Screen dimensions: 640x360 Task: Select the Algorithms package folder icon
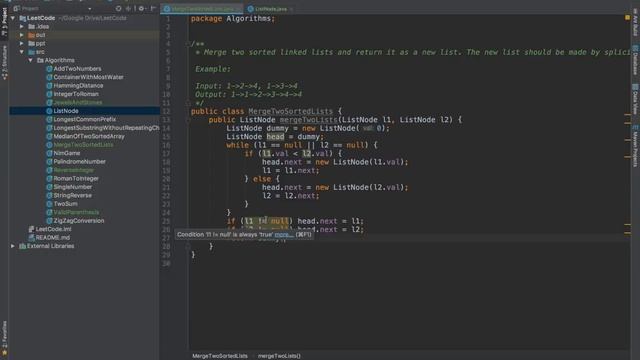tap(40, 60)
